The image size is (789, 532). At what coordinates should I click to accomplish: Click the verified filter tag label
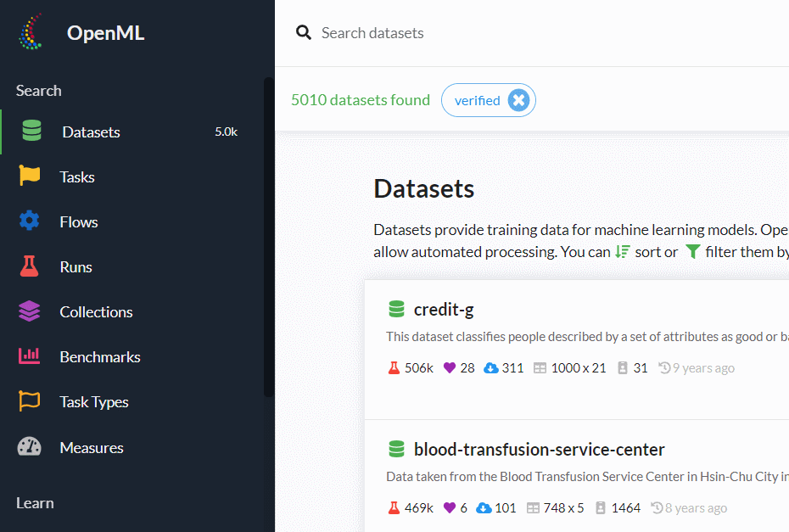[x=477, y=101]
